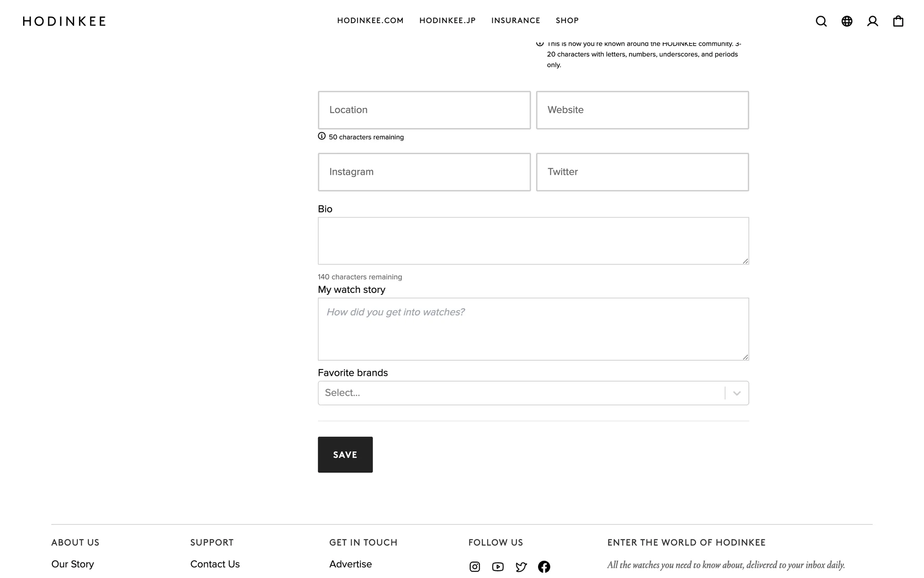Click the HODINKEE logo
Image resolution: width=924 pixels, height=578 pixels.
64,21
